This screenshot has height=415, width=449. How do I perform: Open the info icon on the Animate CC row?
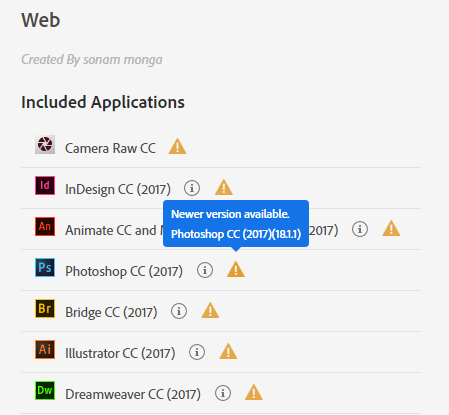point(360,229)
